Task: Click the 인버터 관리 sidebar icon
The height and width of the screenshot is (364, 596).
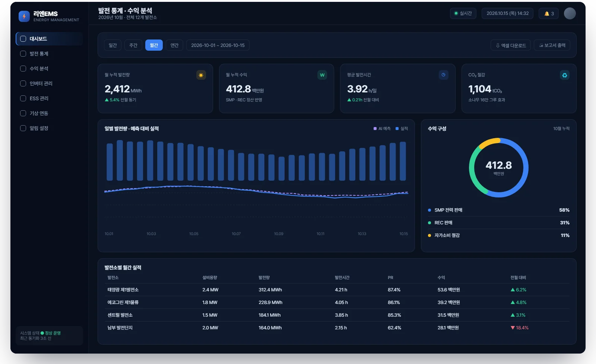Action: (x=23, y=83)
